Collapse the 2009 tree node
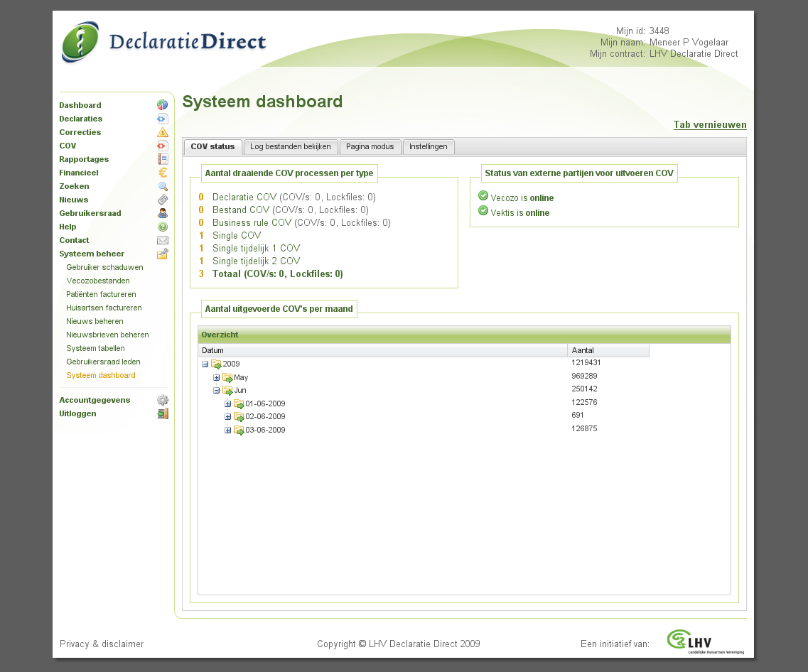 point(205,364)
